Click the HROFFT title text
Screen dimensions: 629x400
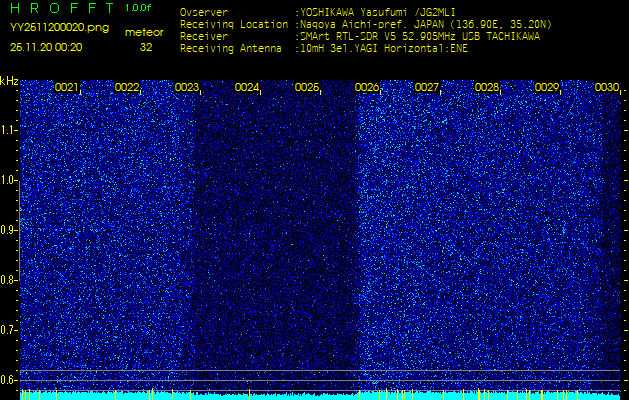(x=63, y=8)
